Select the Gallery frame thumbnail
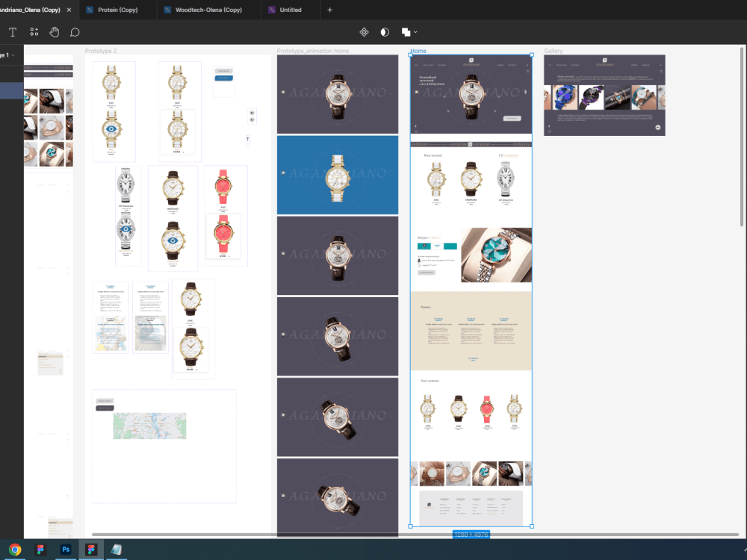Screen dimensions: 747x560 tap(604, 96)
